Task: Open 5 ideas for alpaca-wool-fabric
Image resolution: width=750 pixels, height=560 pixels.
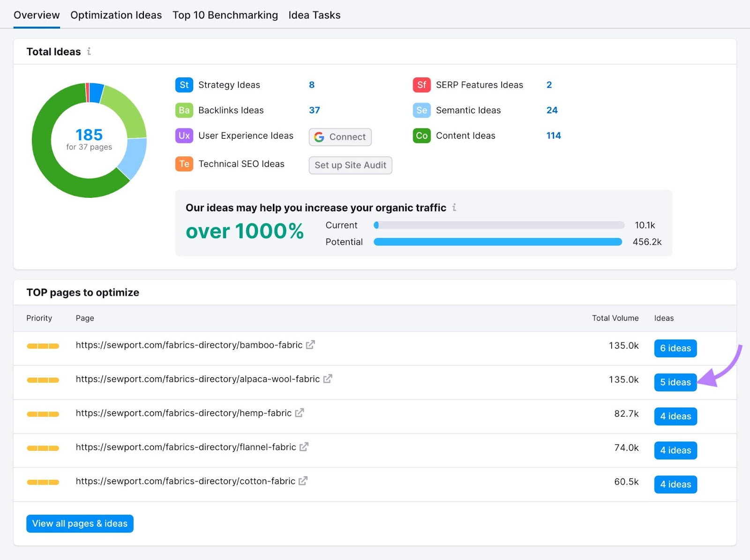Action: tap(675, 382)
